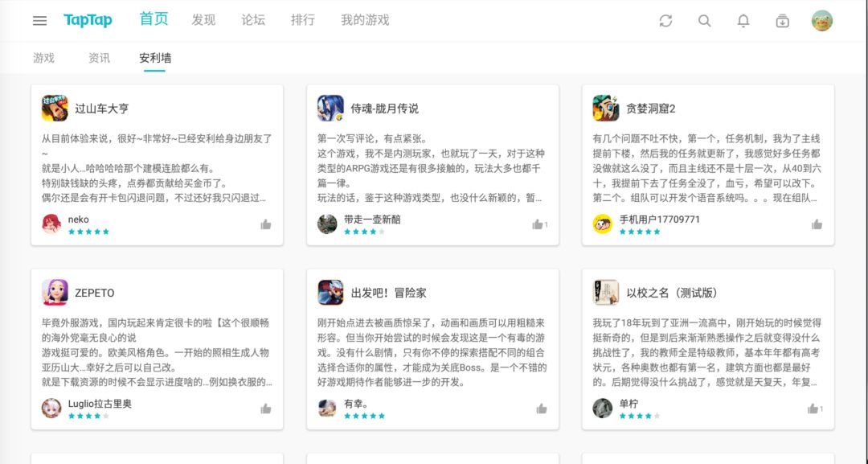
Task: Open the ZEPETO app icon
Action: [x=55, y=293]
